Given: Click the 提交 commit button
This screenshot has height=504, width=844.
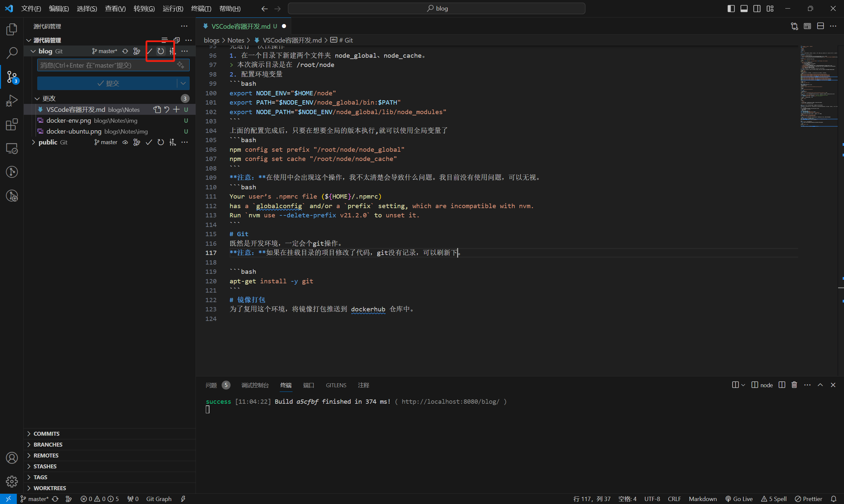Looking at the screenshot, I should [107, 83].
